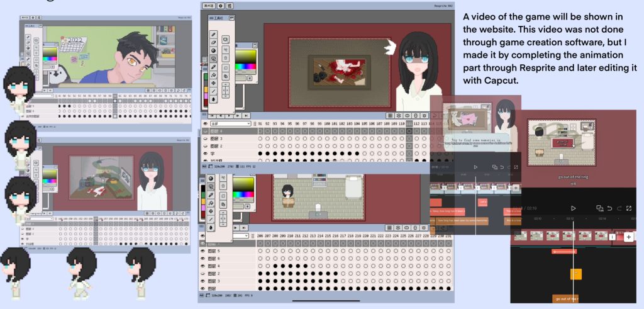Screen dimensions: 644x309
Task: Collapse toolbox panel via its header icon
Action: click(x=231, y=18)
